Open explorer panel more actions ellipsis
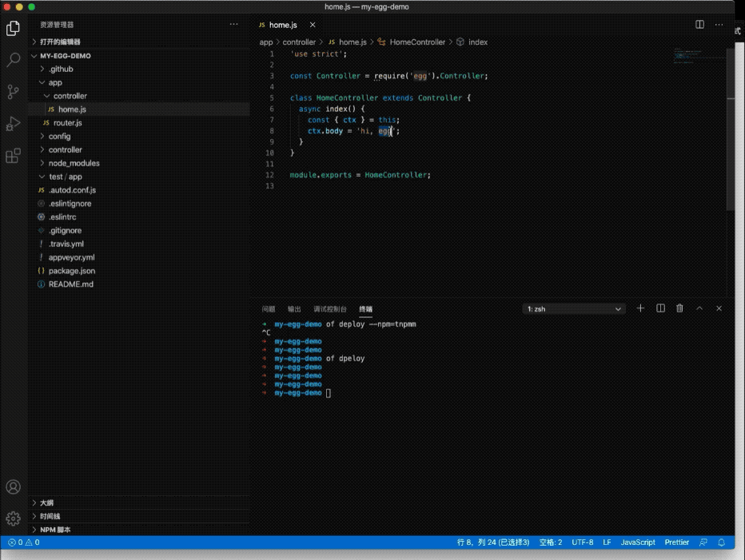Image resolution: width=745 pixels, height=560 pixels. [233, 24]
